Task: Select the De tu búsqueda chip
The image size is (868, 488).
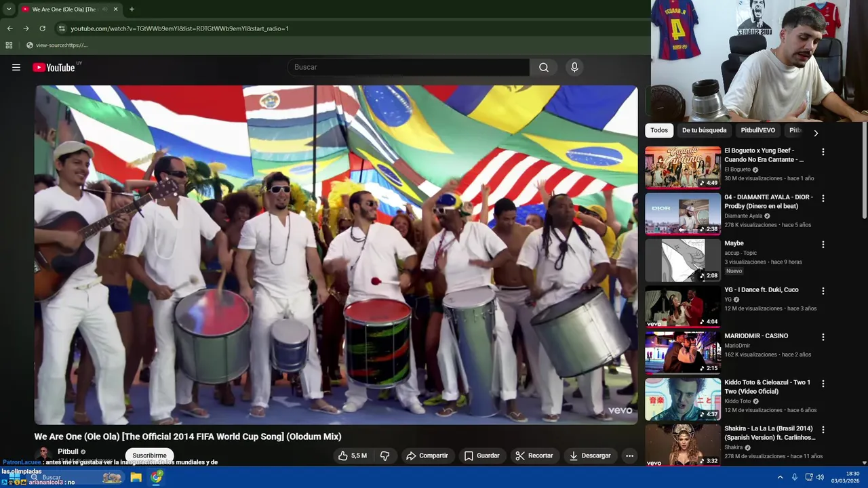Action: pyautogui.click(x=704, y=130)
